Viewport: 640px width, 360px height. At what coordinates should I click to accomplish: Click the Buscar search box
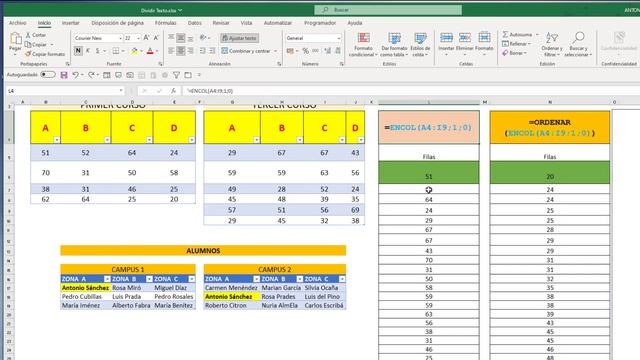pos(388,10)
